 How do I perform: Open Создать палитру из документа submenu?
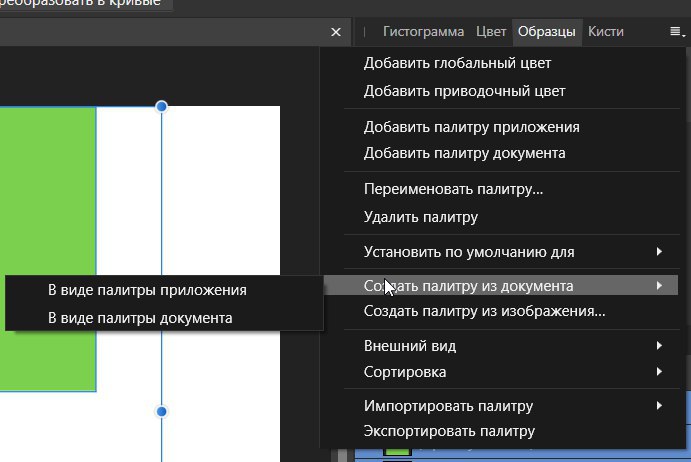pyautogui.click(x=502, y=286)
